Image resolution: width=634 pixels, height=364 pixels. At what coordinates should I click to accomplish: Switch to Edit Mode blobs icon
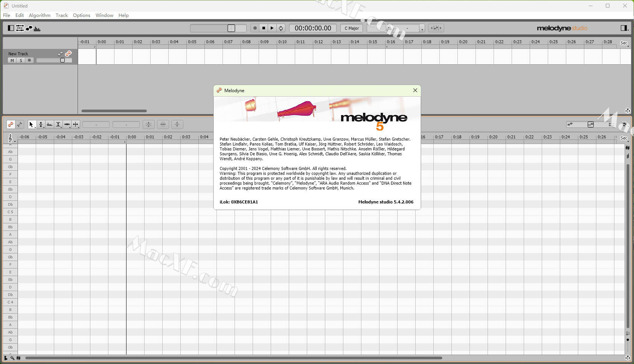[x=11, y=124]
